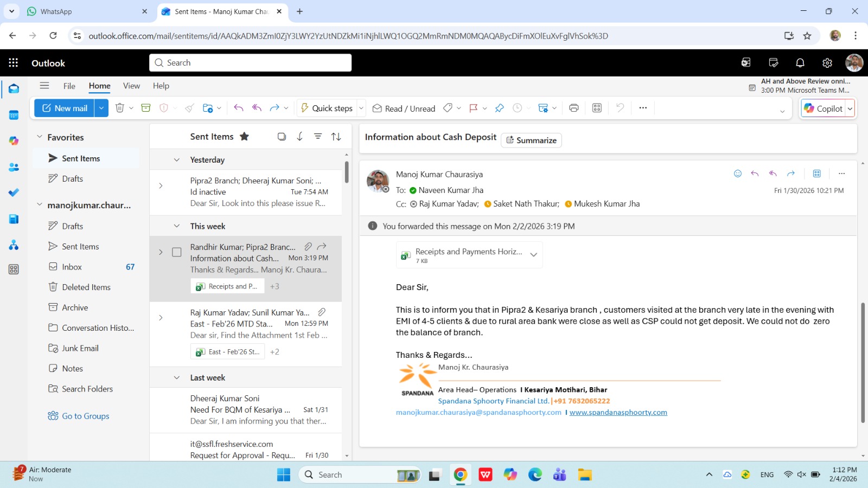Open the New mail dropdown arrow
Screen dimensions: 868x488
click(101, 108)
